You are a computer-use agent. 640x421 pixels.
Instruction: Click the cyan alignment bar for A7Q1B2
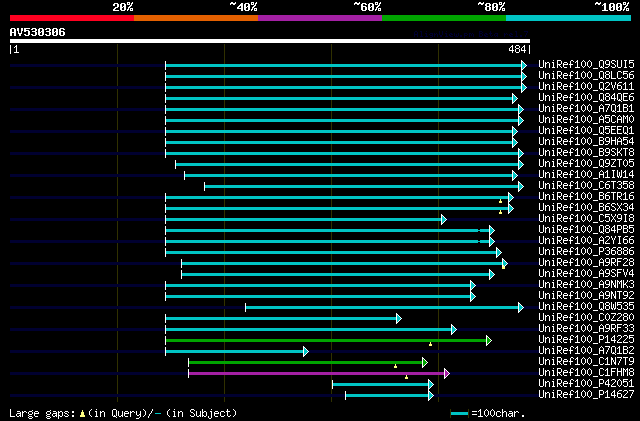(234, 351)
